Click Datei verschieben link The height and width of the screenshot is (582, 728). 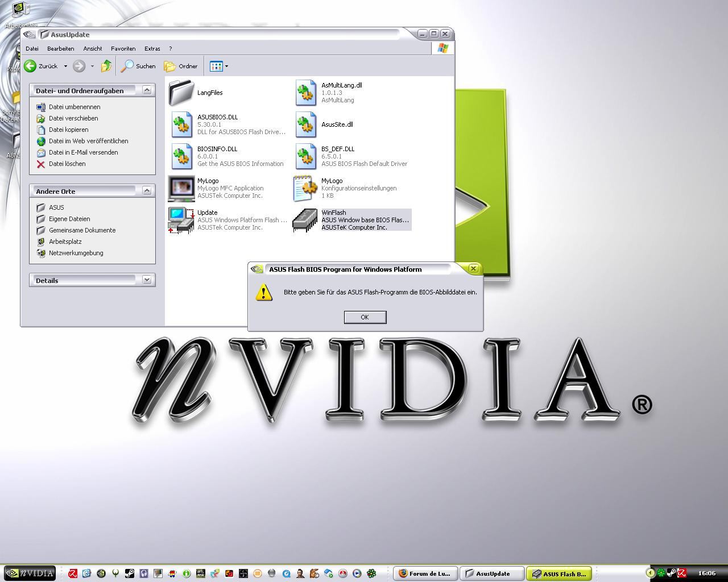point(73,118)
